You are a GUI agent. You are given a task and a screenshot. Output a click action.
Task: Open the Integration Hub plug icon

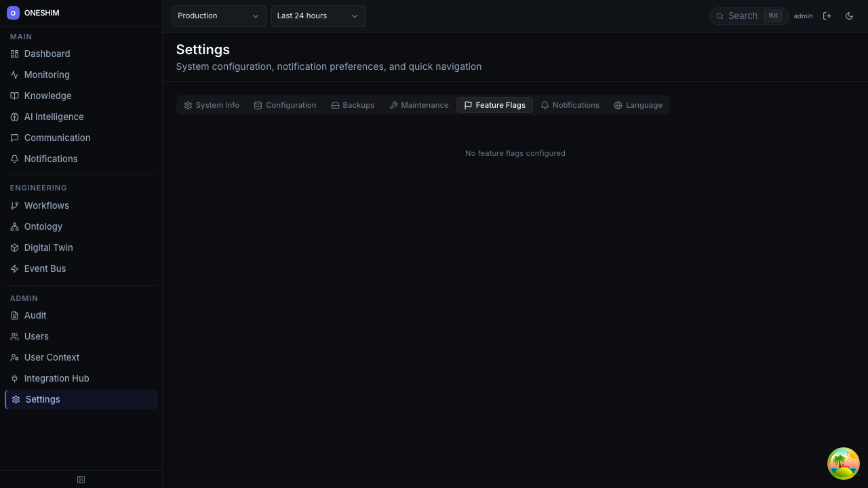[x=14, y=378]
